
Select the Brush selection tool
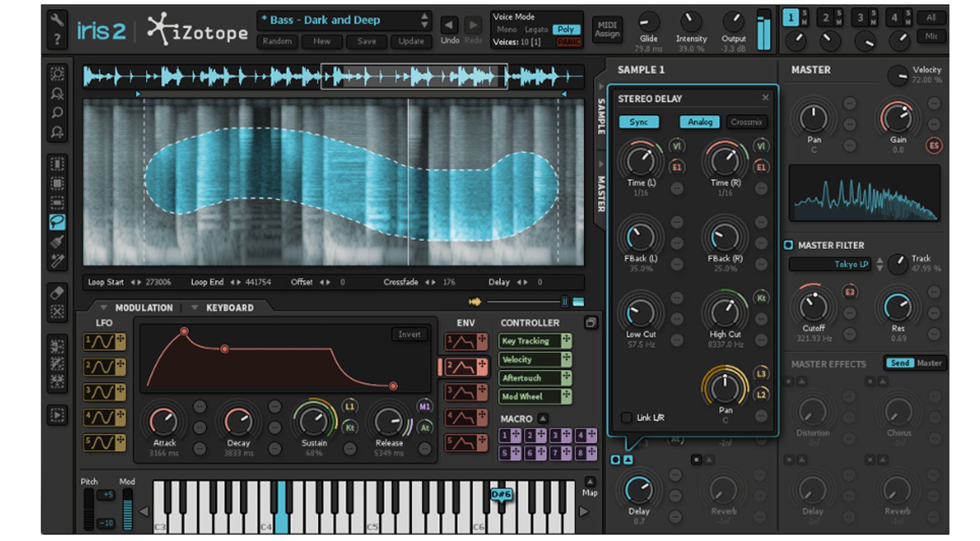pos(57,241)
